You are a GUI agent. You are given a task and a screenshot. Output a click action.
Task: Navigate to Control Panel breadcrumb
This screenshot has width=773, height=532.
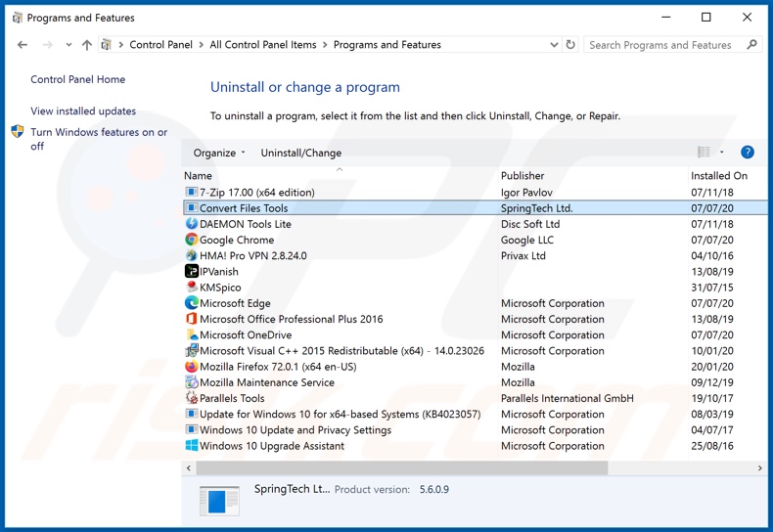click(x=160, y=45)
